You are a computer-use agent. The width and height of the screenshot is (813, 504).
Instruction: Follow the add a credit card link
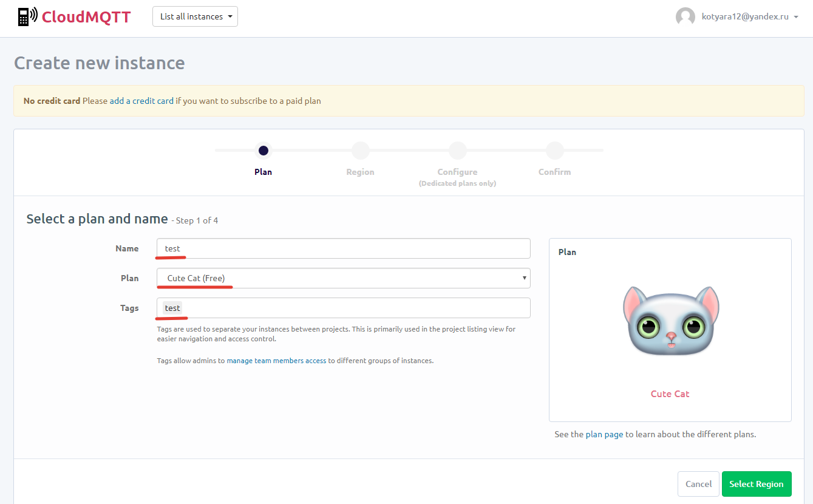pos(141,101)
